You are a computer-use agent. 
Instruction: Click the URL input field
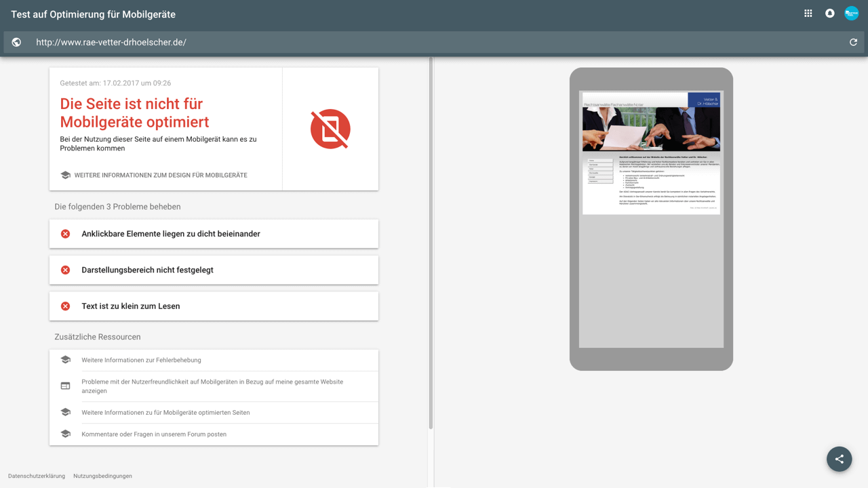pos(434,42)
